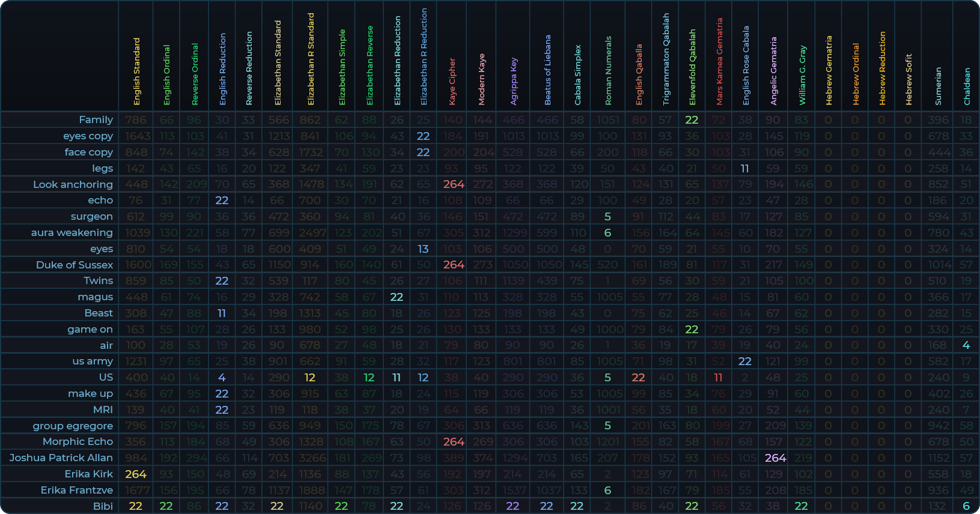Image resolution: width=980 pixels, height=514 pixels.
Task: Click highlighted 264 in the Erika Kirk row
Action: coord(136,474)
